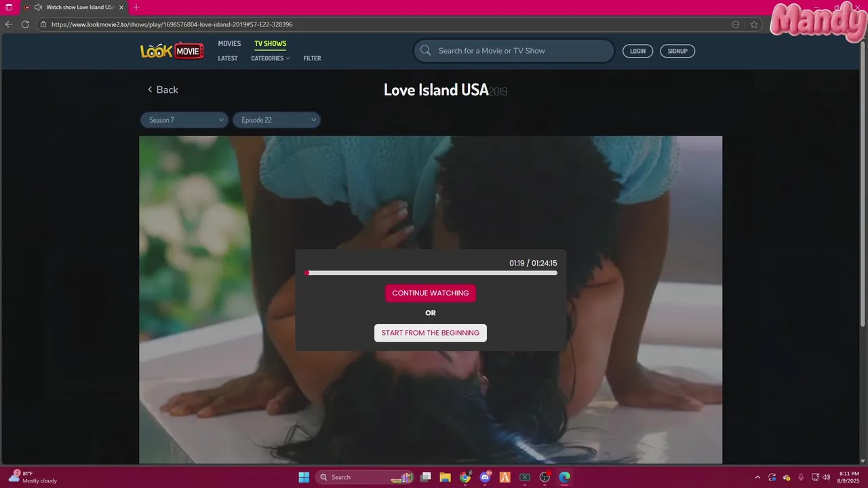
Task: Open File Explorer from taskbar
Action: [445, 477]
